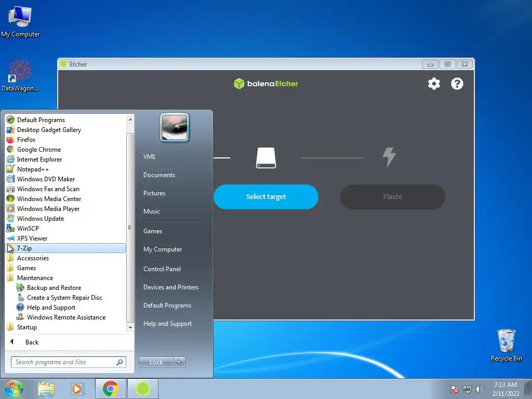Open Default Programs in the programs list
This screenshot has height=399, width=532.
click(x=66, y=120)
